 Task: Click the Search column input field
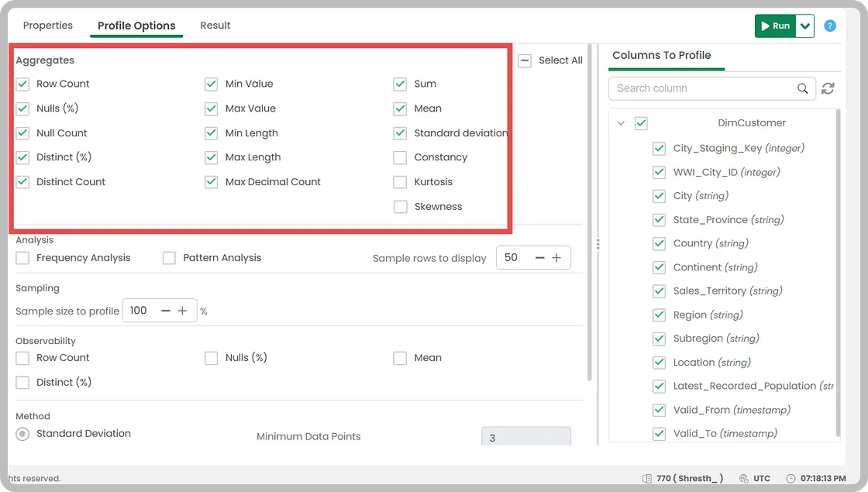[x=712, y=88]
